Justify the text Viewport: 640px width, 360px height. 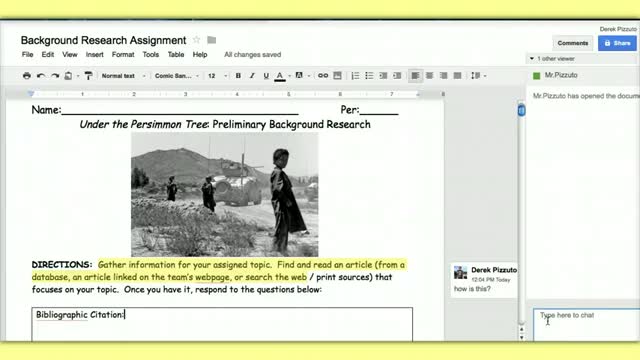click(457, 76)
